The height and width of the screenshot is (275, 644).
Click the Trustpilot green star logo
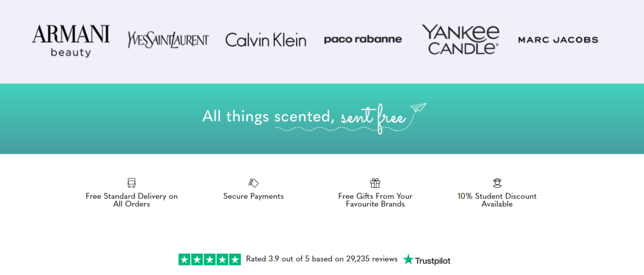(x=408, y=259)
